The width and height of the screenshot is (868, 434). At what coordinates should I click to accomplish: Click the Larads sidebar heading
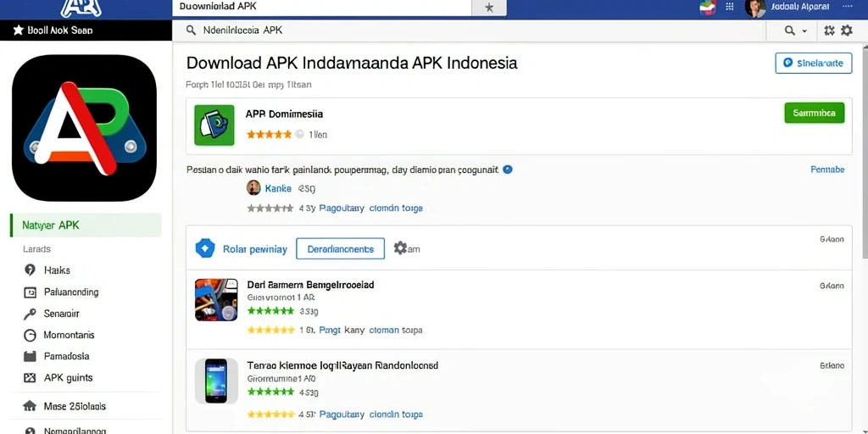tap(36, 249)
